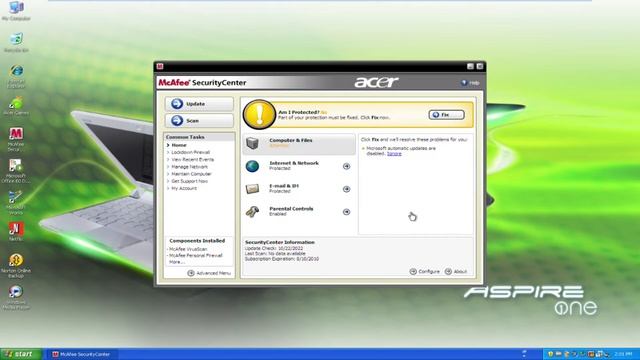Click Subscription Expiration text
Screen dimensions: 640x360
click(282, 259)
